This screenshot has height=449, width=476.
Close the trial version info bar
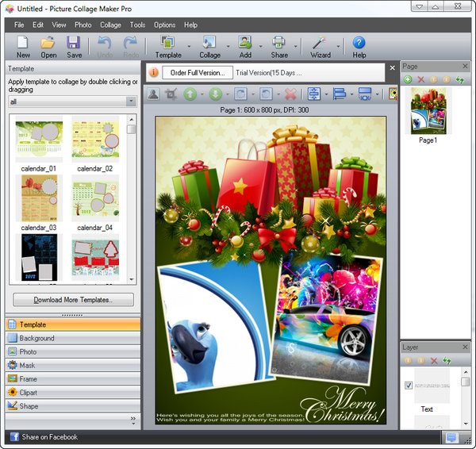(x=392, y=68)
